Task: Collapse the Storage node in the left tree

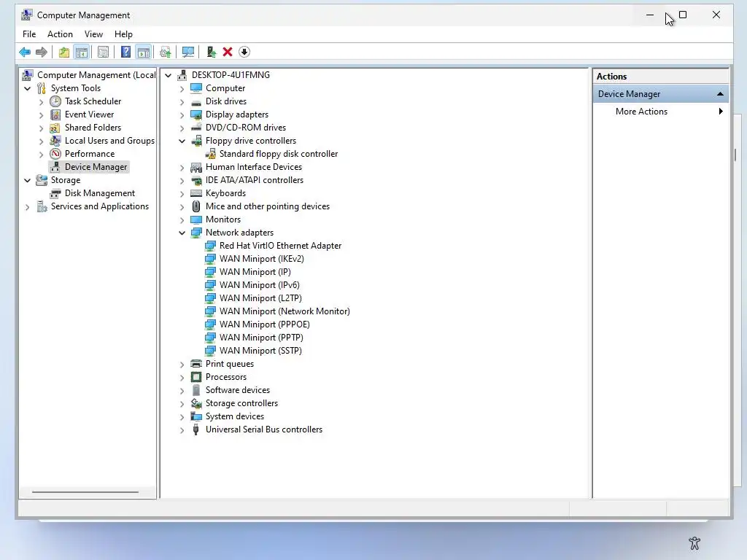Action: 28,181
